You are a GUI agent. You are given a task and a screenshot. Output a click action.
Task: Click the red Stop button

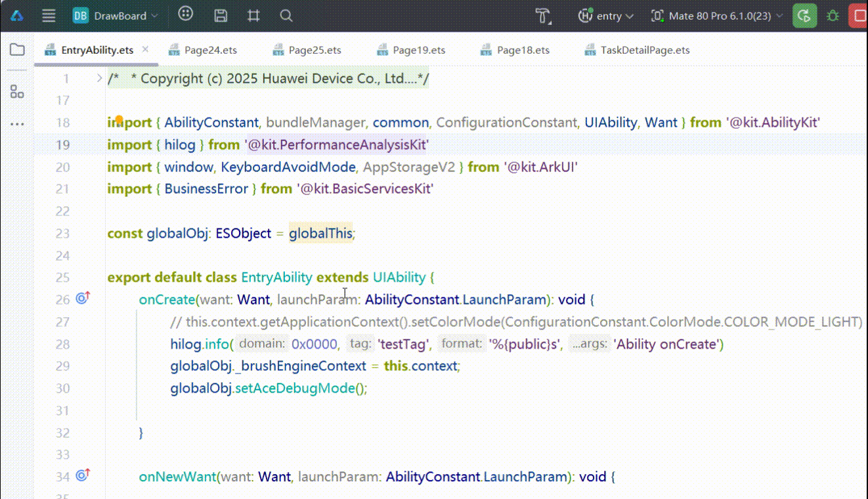pyautogui.click(x=859, y=16)
